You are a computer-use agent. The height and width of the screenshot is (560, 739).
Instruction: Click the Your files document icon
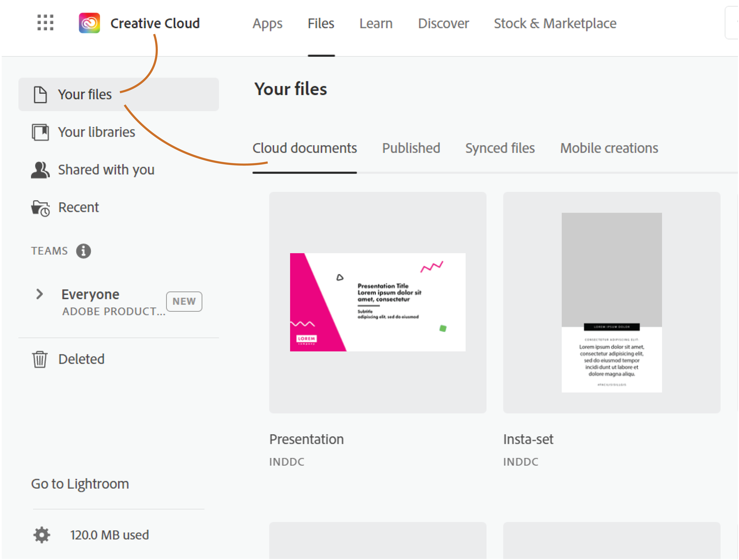(x=40, y=95)
